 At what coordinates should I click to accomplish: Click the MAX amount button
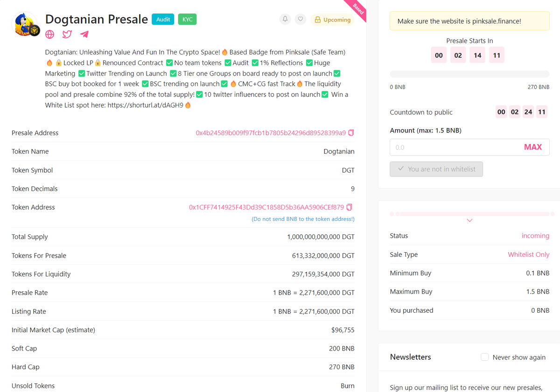(x=533, y=147)
